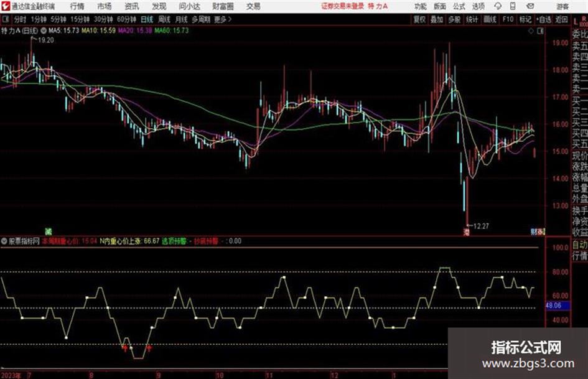
Task: Expand the 特力A main chart indicator dropdown
Action: tap(44, 30)
